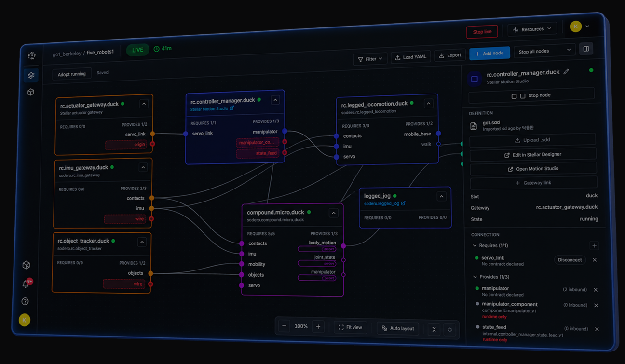This screenshot has height=364, width=625.
Task: Open the Filter dropdown
Action: click(x=370, y=59)
